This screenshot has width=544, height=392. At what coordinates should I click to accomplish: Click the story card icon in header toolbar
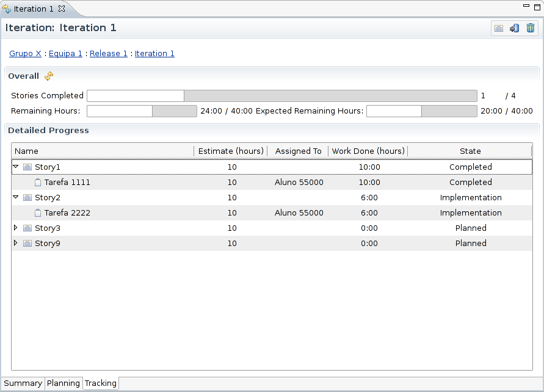click(499, 28)
